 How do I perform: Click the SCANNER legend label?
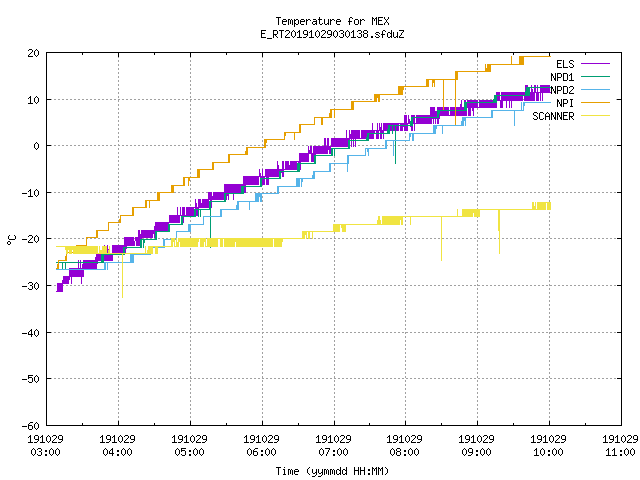coord(553,116)
